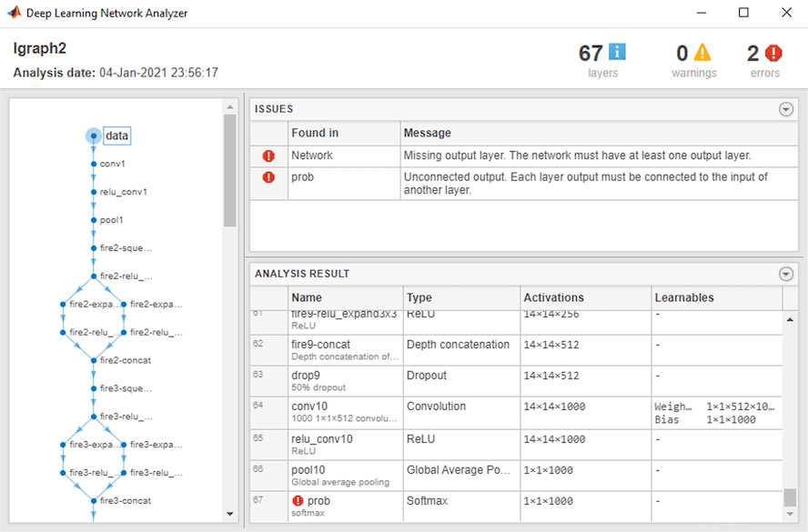808x532 pixels.
Task: Click the yellow warnings triangle icon
Action: [x=702, y=53]
